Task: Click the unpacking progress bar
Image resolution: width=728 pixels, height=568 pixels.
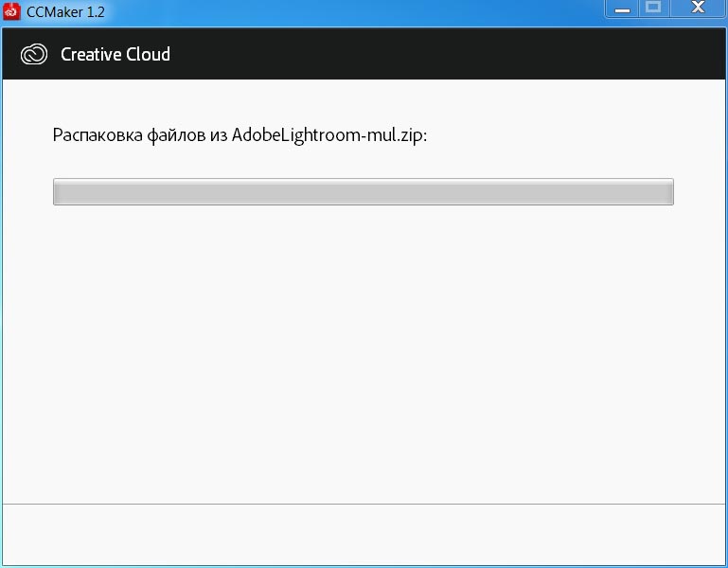Action: pyautogui.click(x=364, y=191)
